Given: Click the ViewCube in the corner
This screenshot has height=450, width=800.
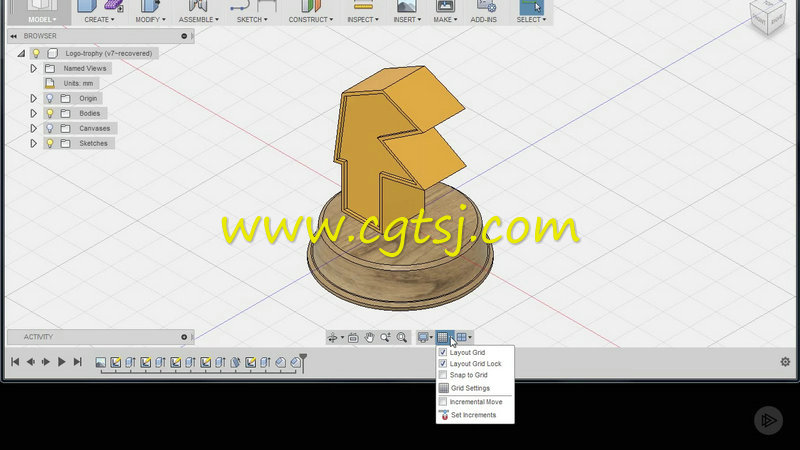Looking at the screenshot, I should tap(768, 18).
